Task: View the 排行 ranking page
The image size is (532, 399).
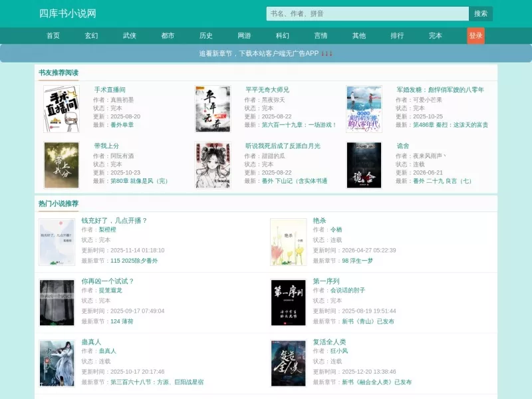Action: (x=397, y=36)
